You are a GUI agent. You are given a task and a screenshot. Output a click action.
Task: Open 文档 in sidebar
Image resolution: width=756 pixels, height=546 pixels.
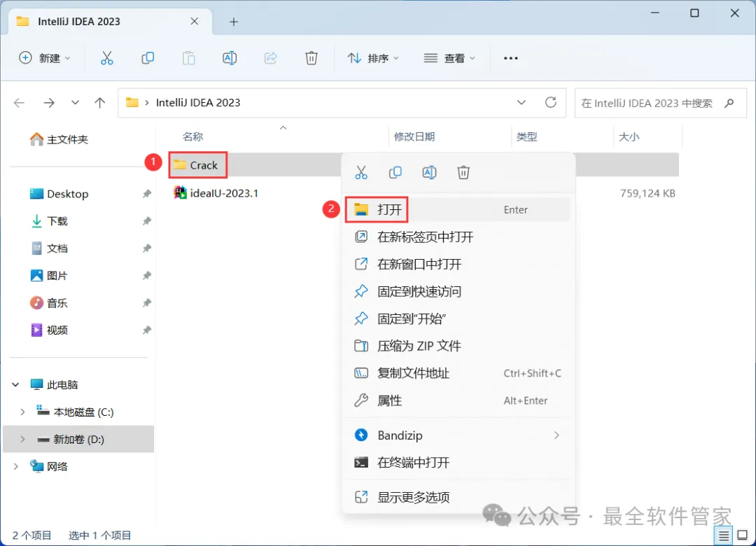(x=49, y=248)
